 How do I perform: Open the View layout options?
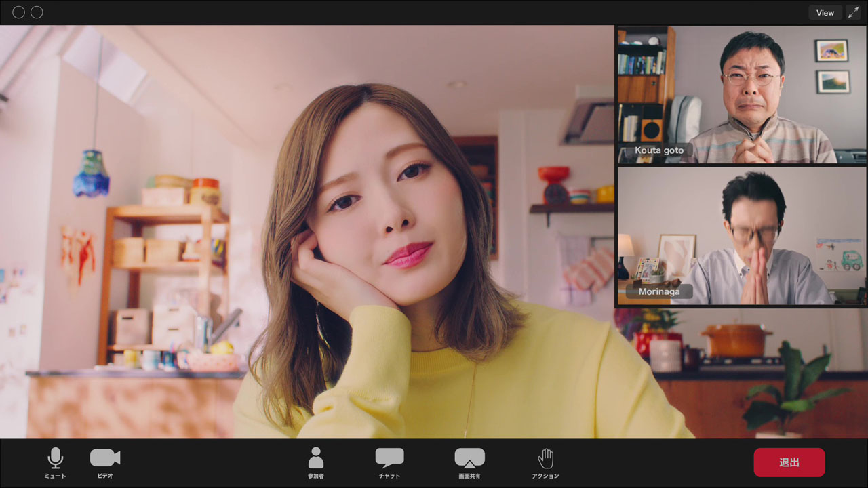[x=825, y=13]
